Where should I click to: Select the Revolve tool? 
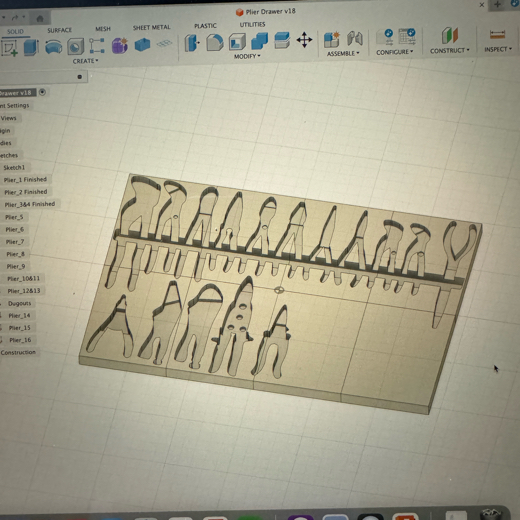click(x=54, y=46)
